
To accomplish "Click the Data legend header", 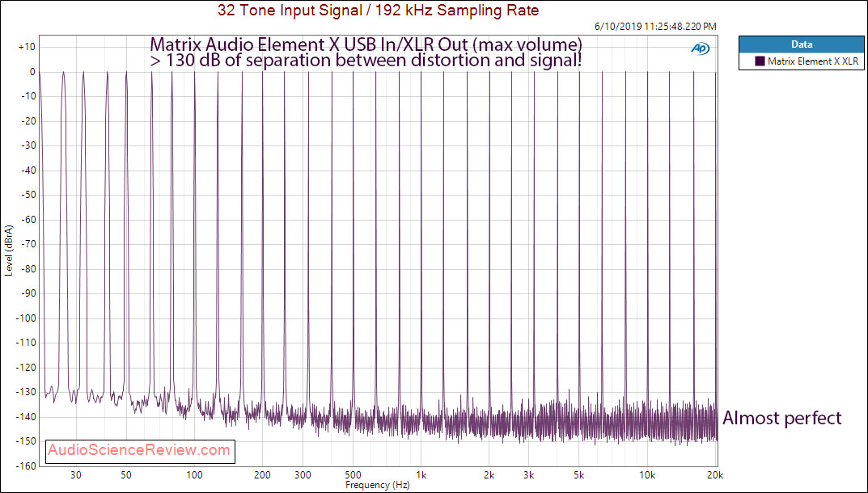I will coord(802,44).
